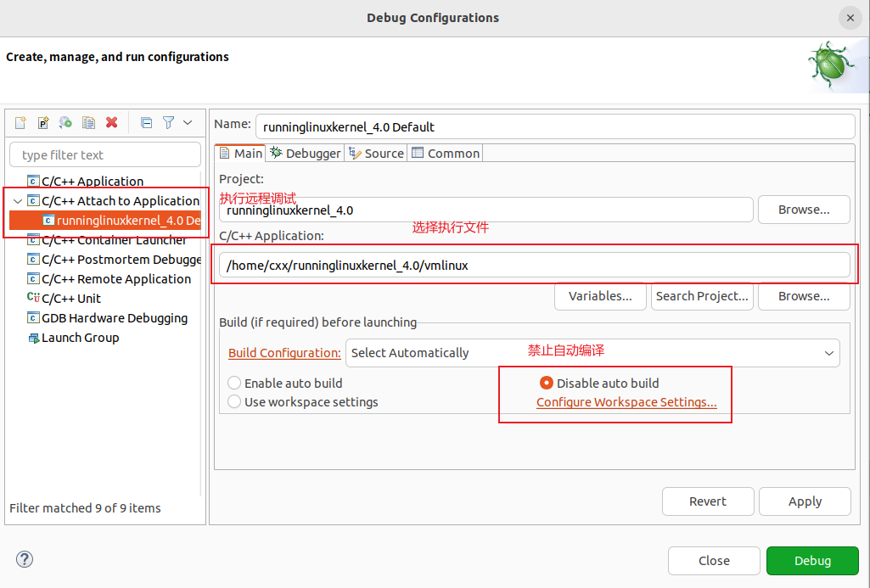Screen dimensions: 870x588
Task: Click the Collapse All icon
Action: pyautogui.click(x=146, y=123)
